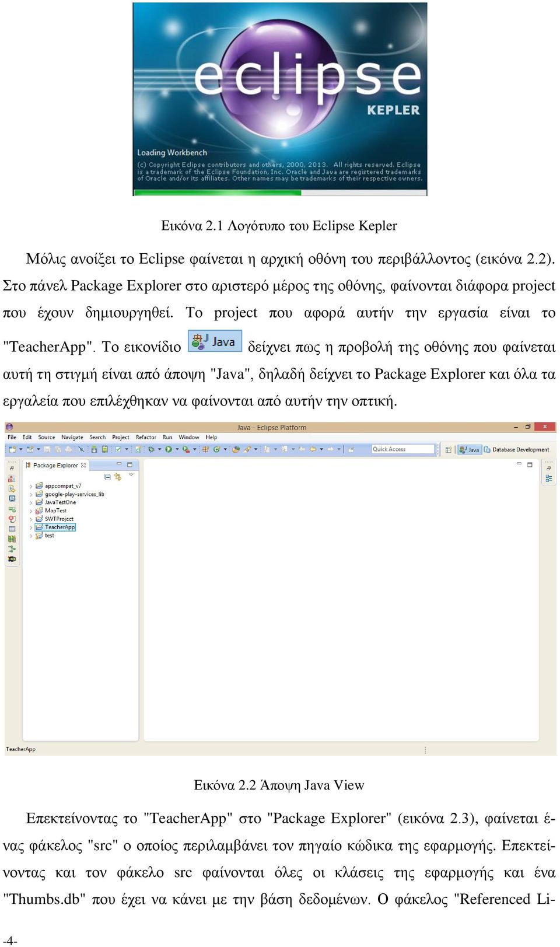Viewport: 560px width, 947px height.
Task: Maximize the Package Explorer view
Action: 129,465
